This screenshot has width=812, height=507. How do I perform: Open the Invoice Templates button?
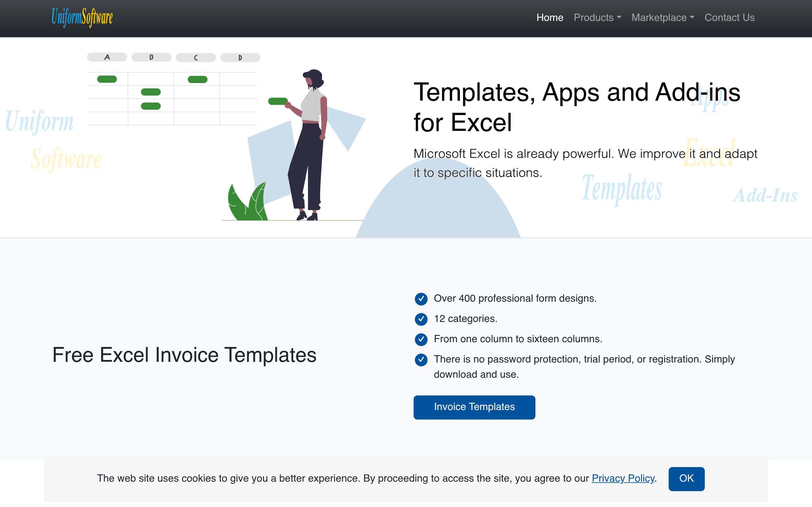[x=474, y=407]
